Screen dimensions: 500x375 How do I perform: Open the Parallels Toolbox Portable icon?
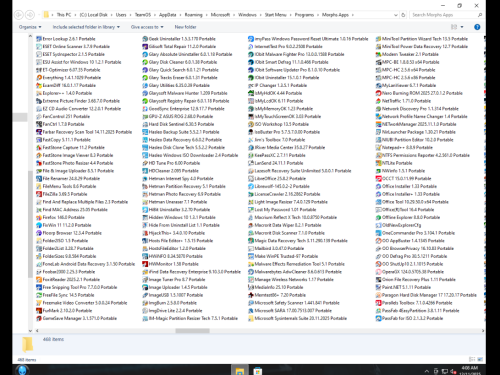378,303
